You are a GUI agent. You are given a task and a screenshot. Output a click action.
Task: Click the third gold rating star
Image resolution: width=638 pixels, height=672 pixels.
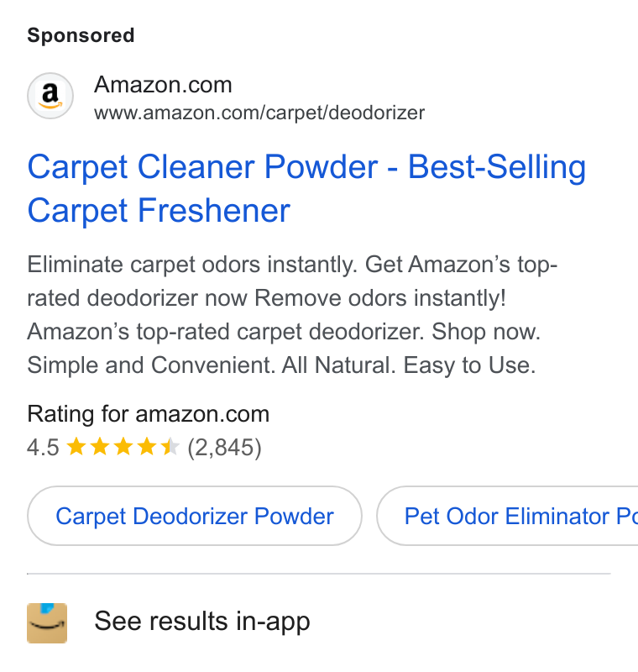[x=123, y=446]
